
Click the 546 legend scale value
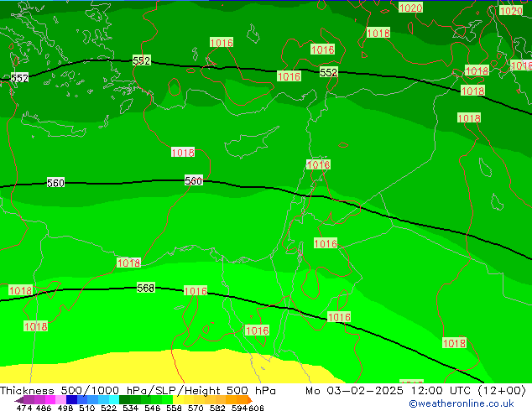(x=153, y=408)
